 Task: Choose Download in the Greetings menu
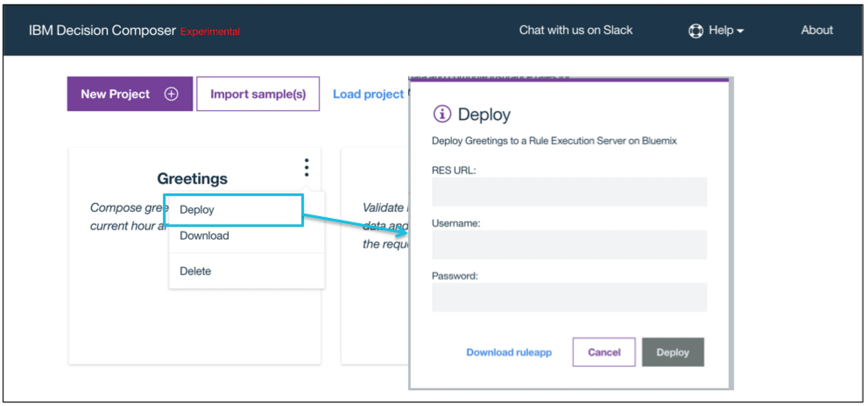pyautogui.click(x=204, y=236)
